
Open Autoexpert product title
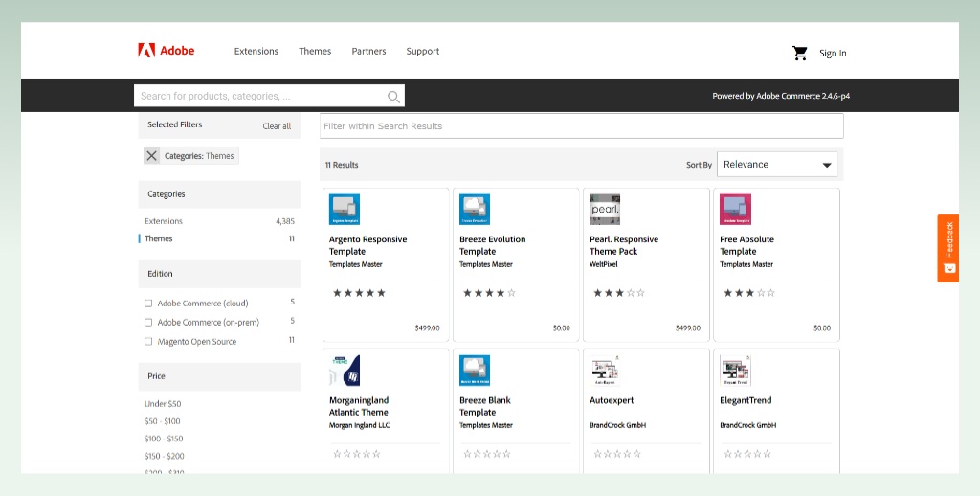click(x=612, y=400)
